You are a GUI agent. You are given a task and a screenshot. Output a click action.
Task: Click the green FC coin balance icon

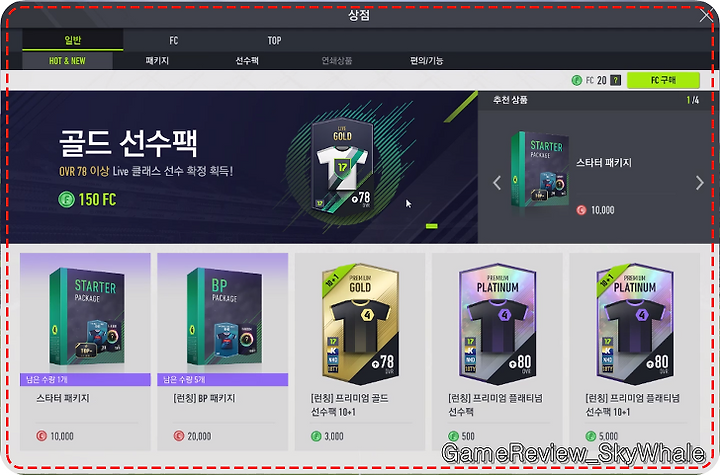(577, 80)
